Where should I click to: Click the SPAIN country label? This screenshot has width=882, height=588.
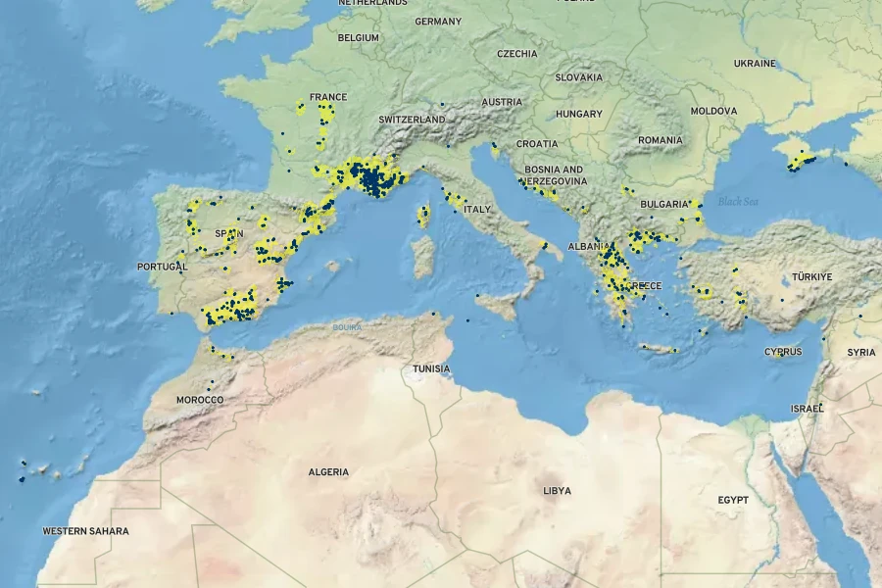[x=228, y=234]
